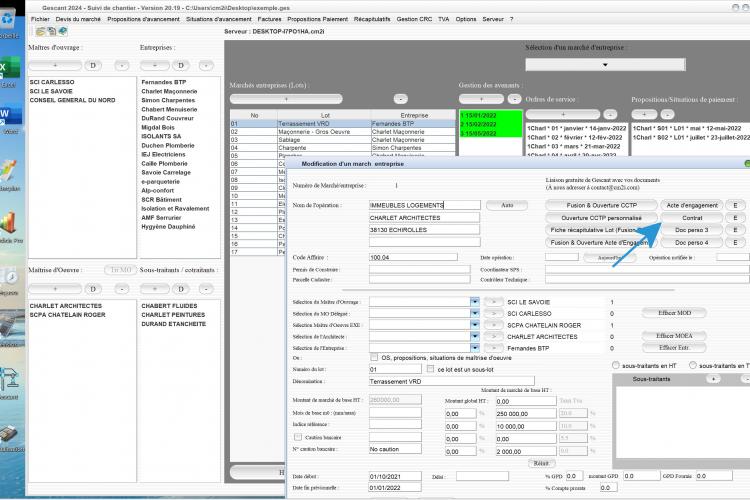Image resolution: width=750 pixels, height=500 pixels.
Task: Click the Fusion & Ouverture CCTP button
Action: point(601,205)
